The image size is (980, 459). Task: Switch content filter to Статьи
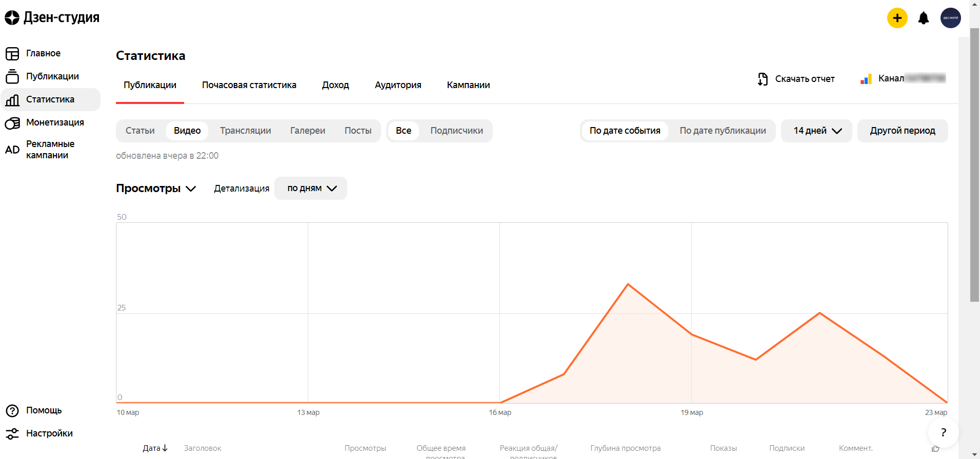pyautogui.click(x=140, y=131)
